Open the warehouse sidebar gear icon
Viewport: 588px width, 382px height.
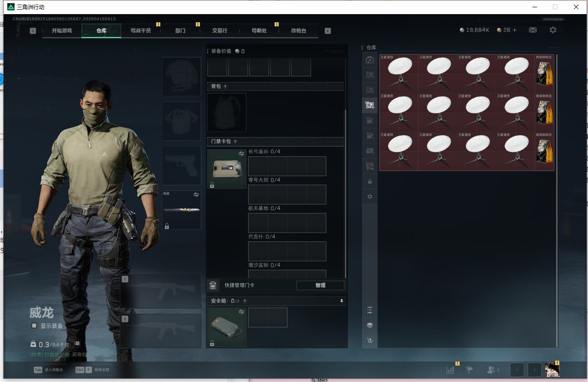point(370,196)
